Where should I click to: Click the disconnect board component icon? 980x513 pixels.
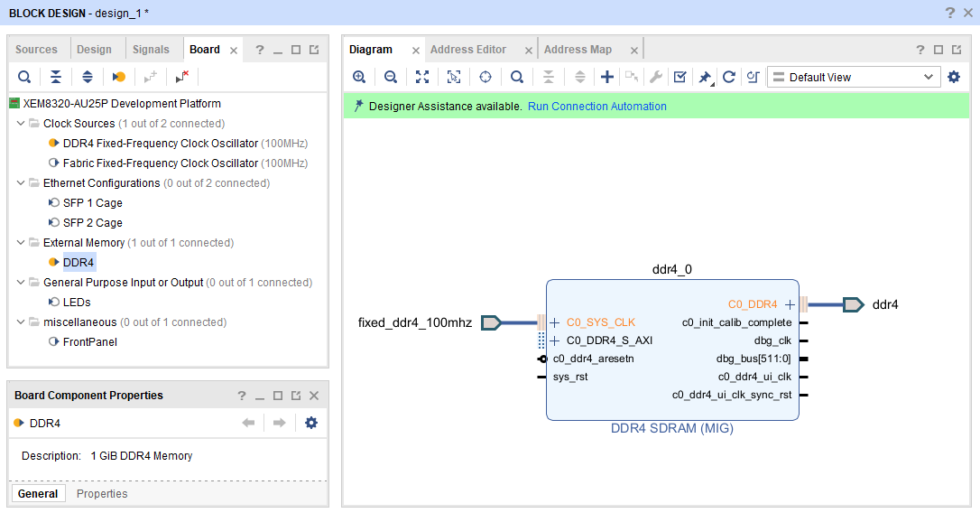tap(182, 77)
